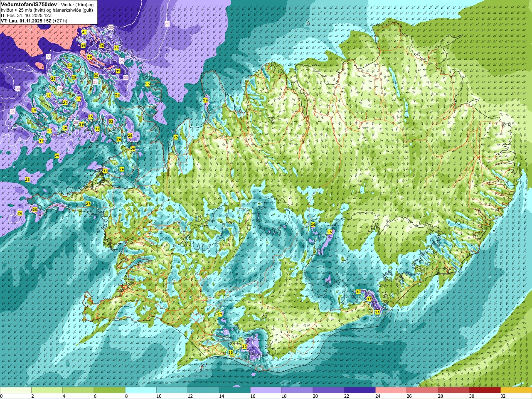Select the yellow legend swatch above 32 m/s
The image size is (532, 399).
[x=516, y=390]
